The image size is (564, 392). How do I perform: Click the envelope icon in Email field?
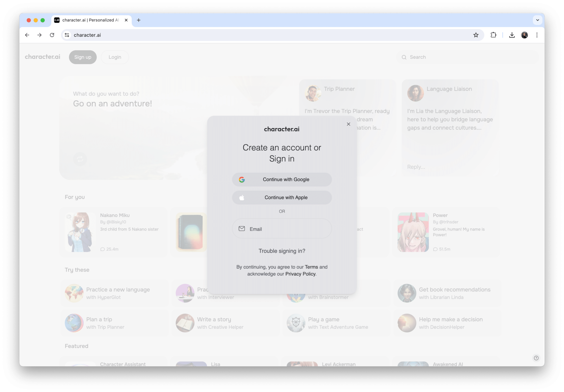coord(242,229)
